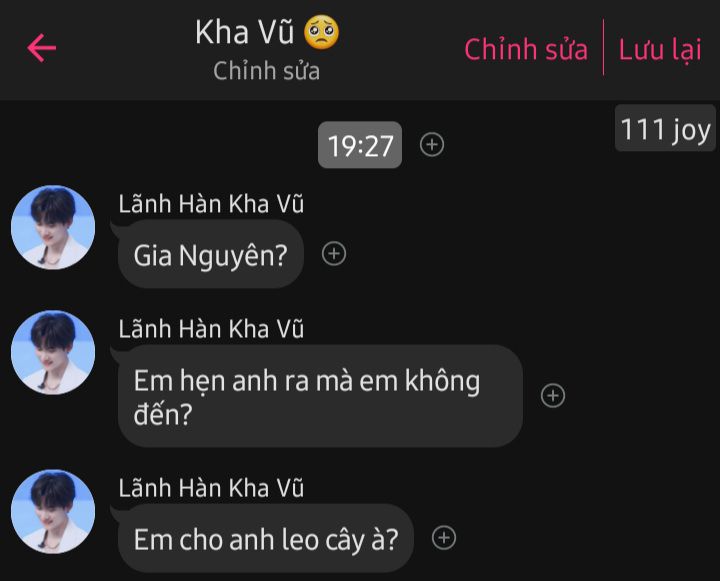Tap the plus icon beside "Em hẹn anh ra" message
Viewport: 720px width, 581px height.
[553, 395]
